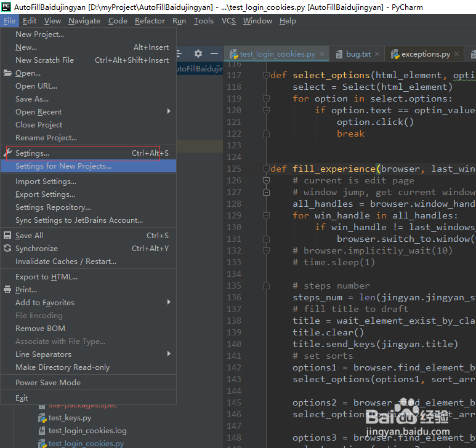Choose New Project... from the File menu
476x448 pixels.
(x=88, y=34)
